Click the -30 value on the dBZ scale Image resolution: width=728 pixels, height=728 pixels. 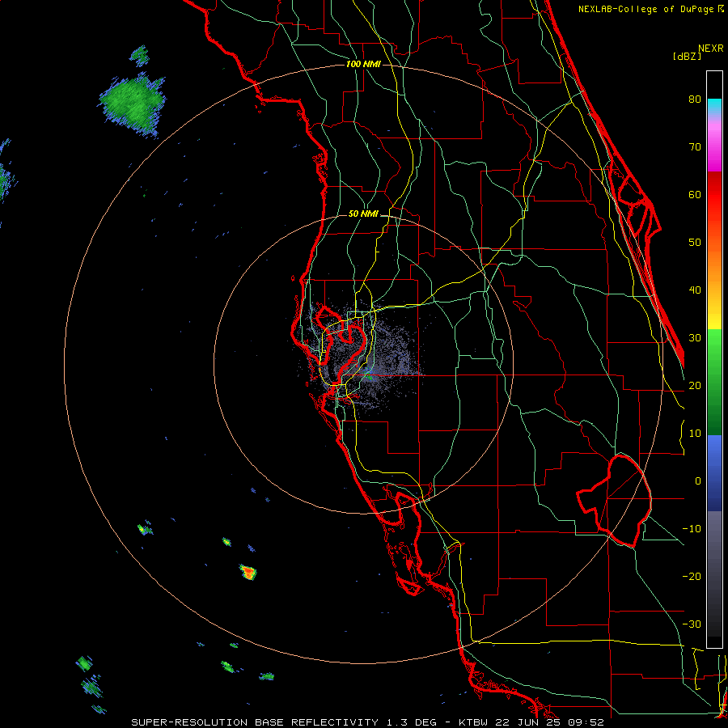(692, 625)
